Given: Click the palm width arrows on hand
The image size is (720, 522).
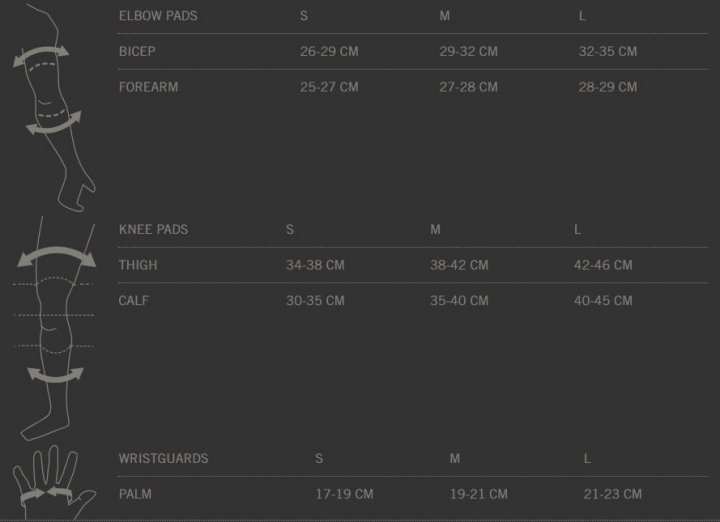Looking at the screenshot, I should point(46,494).
